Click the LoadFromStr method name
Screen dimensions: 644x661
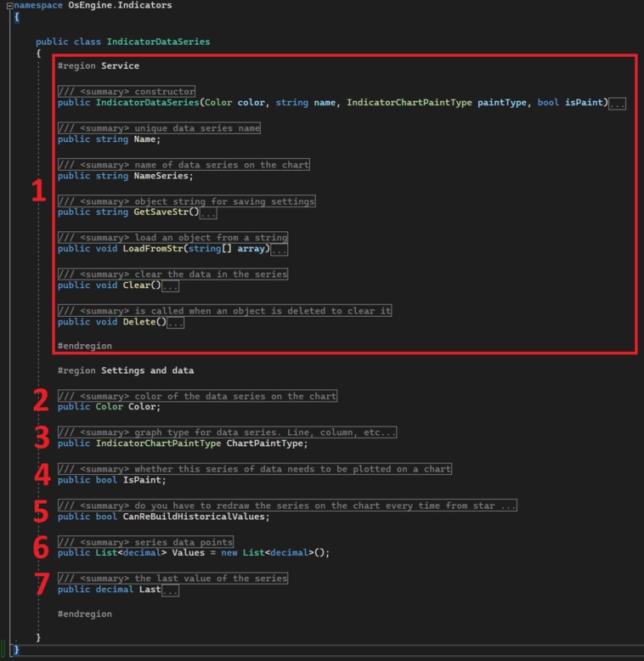(153, 249)
